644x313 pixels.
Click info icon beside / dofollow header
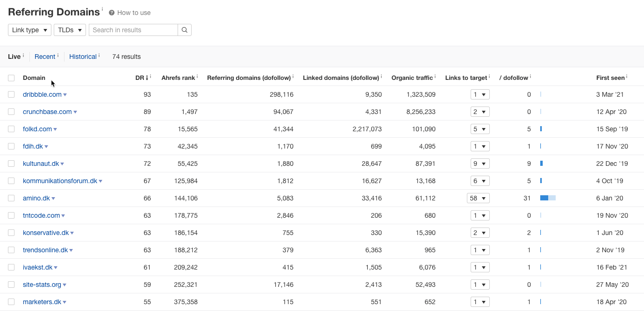[530, 76]
